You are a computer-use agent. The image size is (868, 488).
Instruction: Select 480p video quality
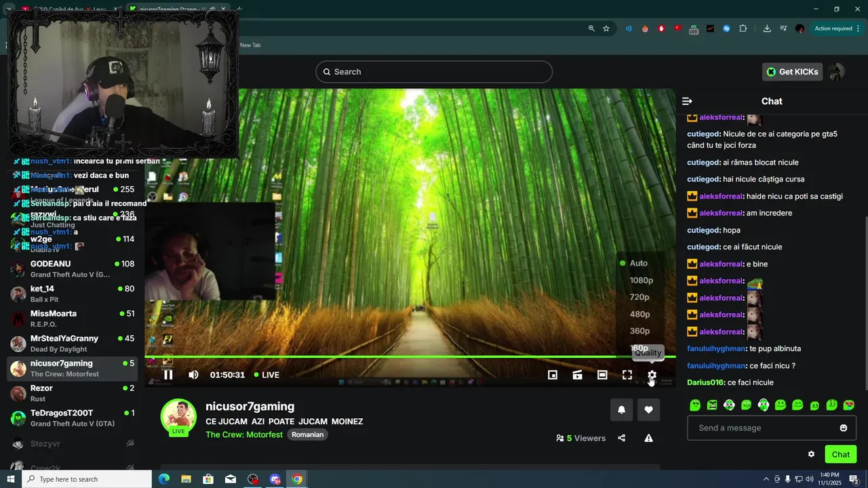(x=639, y=314)
